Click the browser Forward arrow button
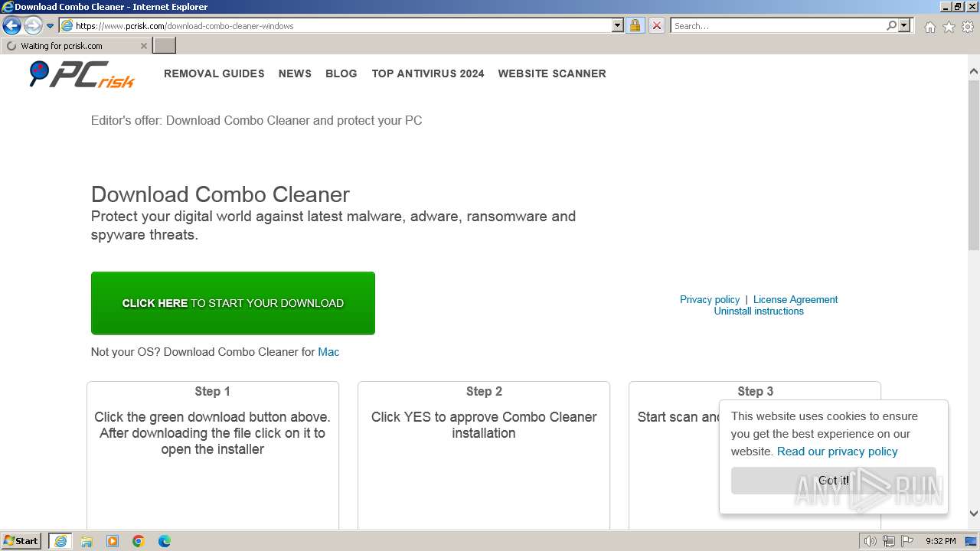980x551 pixels. click(x=33, y=26)
